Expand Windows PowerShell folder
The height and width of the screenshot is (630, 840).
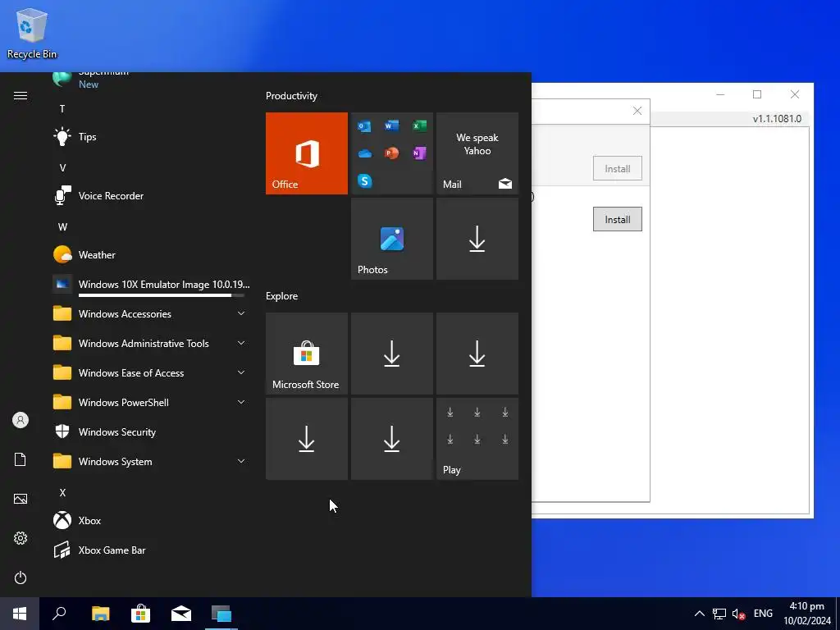pyautogui.click(x=150, y=402)
